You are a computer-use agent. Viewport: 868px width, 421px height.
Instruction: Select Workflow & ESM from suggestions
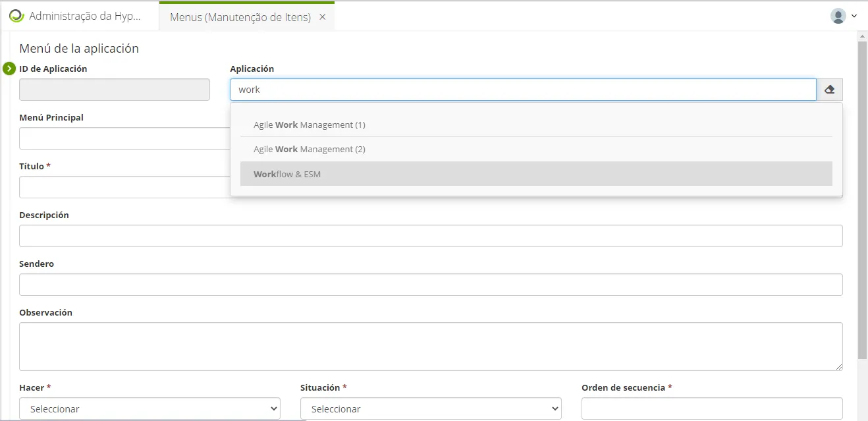coord(536,174)
